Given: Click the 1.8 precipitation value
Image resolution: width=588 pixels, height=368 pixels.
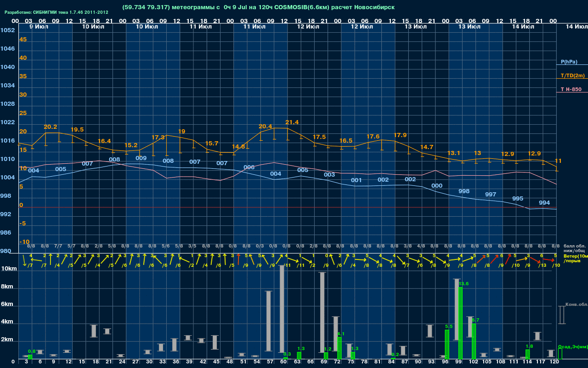Looking at the screenshot, I should coord(529,346).
